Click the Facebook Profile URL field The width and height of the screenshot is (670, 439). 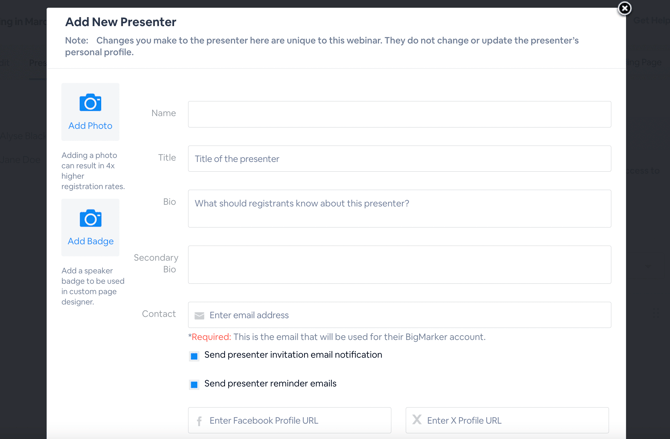tap(297, 421)
